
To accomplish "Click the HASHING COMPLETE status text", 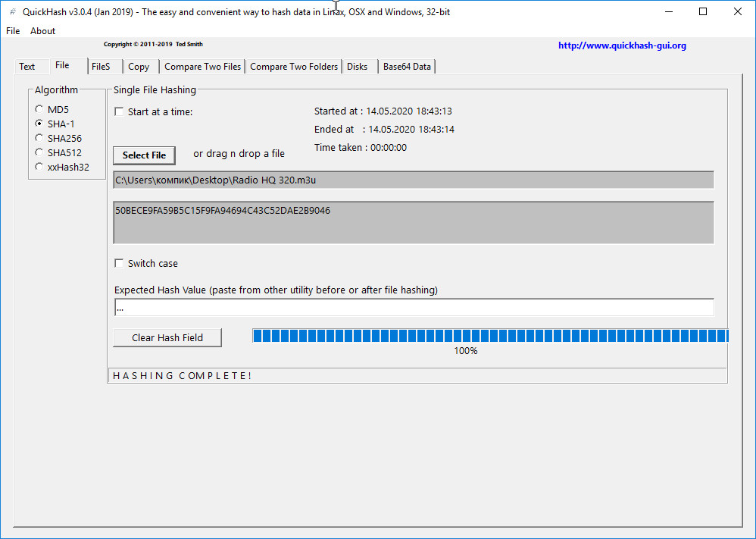I will click(183, 376).
